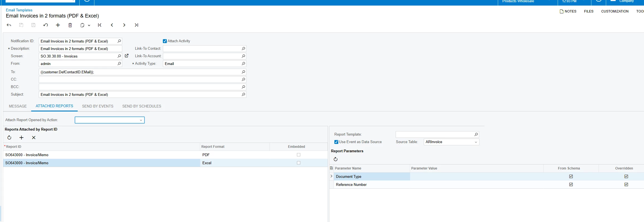The image size is (644, 222).
Task: Add a new record with the plus icon
Action: (58, 25)
